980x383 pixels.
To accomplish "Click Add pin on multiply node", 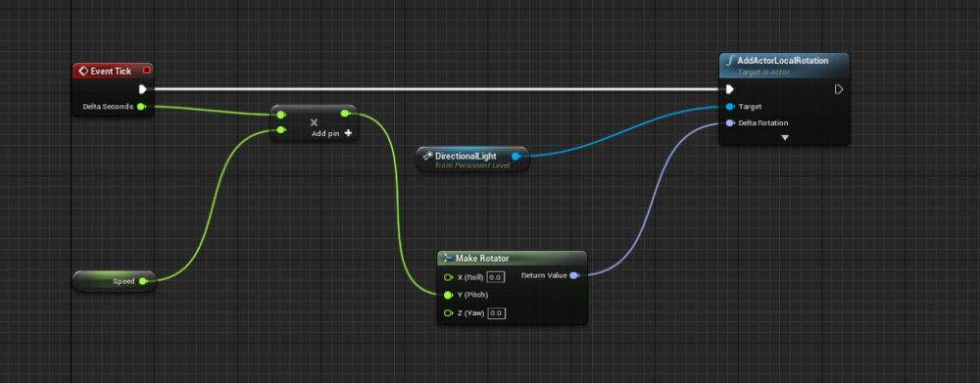I will 331,133.
